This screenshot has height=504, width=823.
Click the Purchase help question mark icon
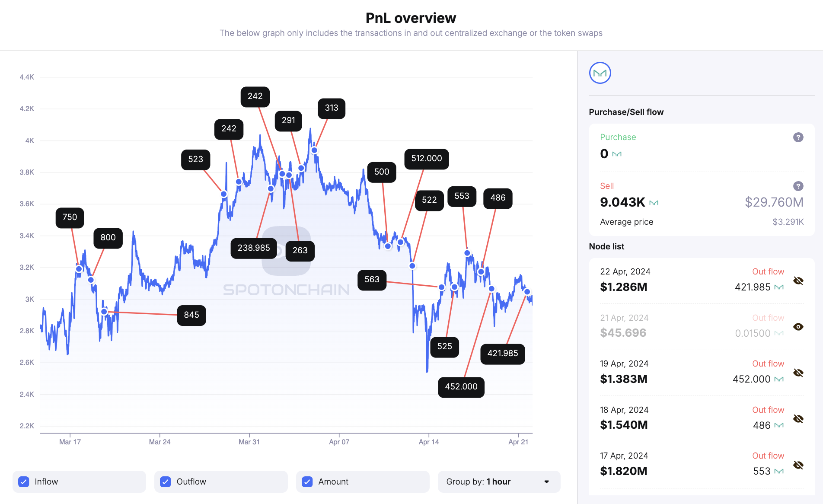[x=798, y=137]
